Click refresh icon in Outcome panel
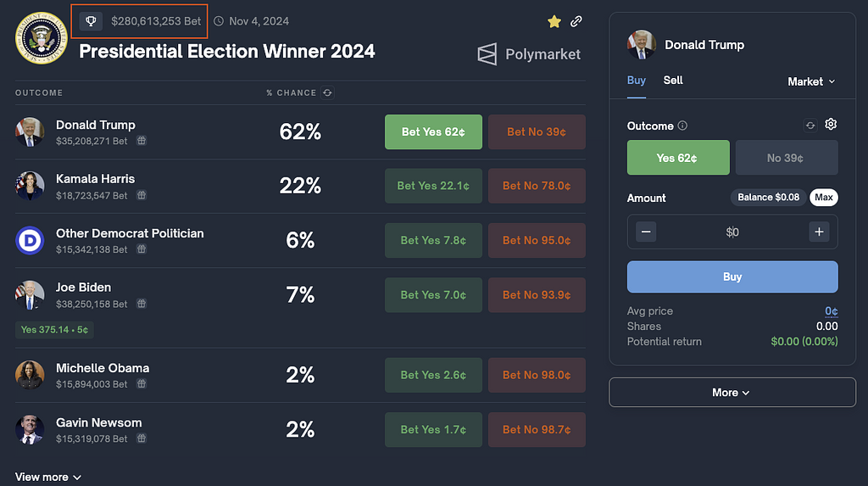Screen dimensions: 868x486 pos(810,126)
